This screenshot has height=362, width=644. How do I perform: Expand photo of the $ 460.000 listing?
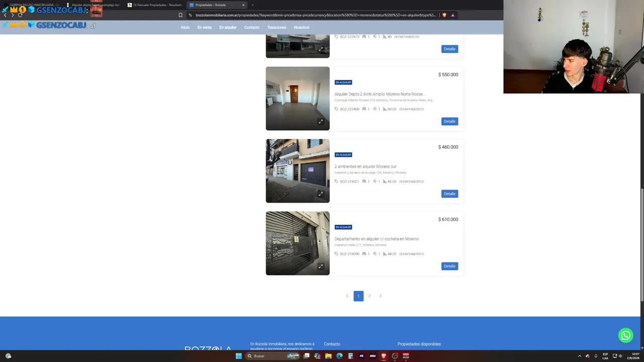tap(320, 194)
